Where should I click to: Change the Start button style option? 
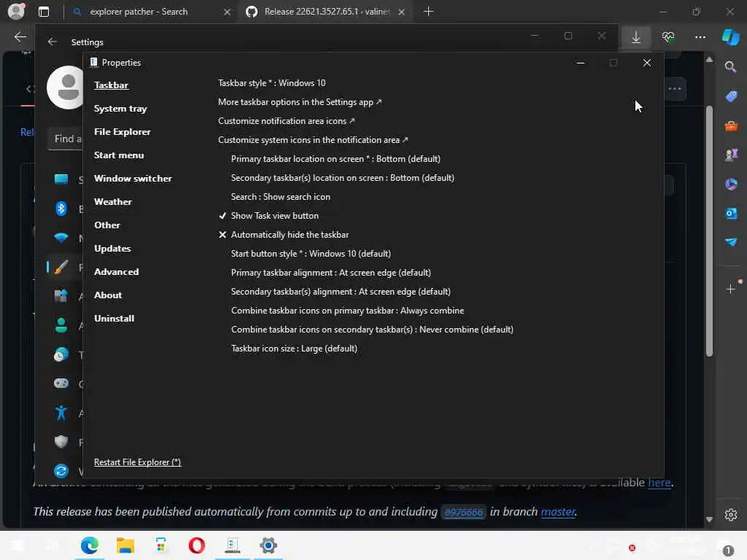(x=311, y=254)
